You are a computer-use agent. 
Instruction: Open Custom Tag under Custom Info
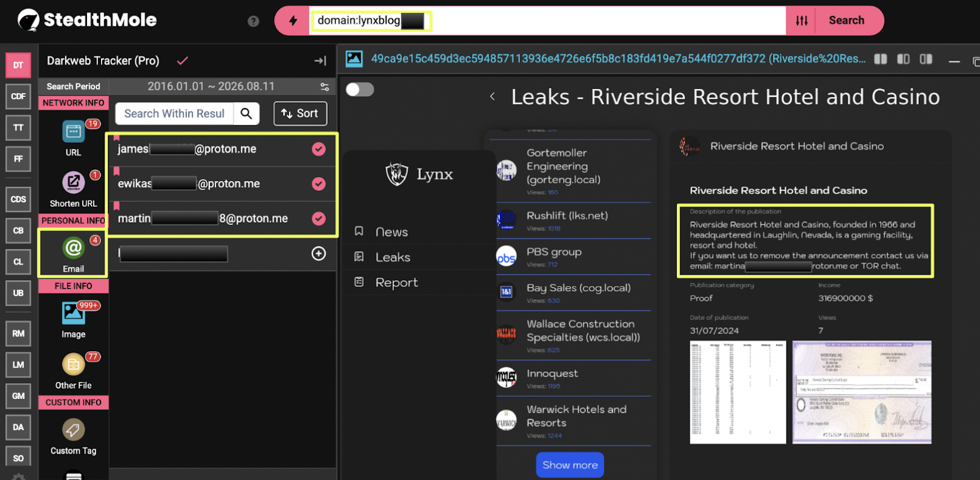click(73, 436)
